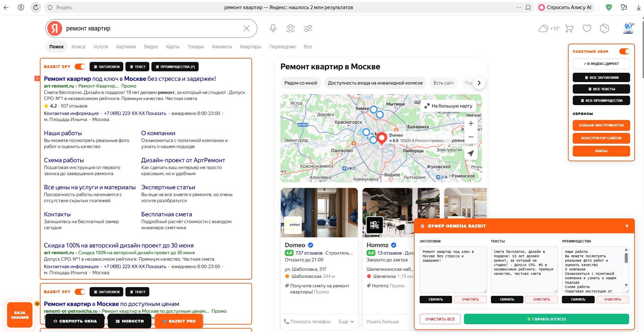Select the Рядом со мной filter chip
644x332 pixels.
point(301,83)
